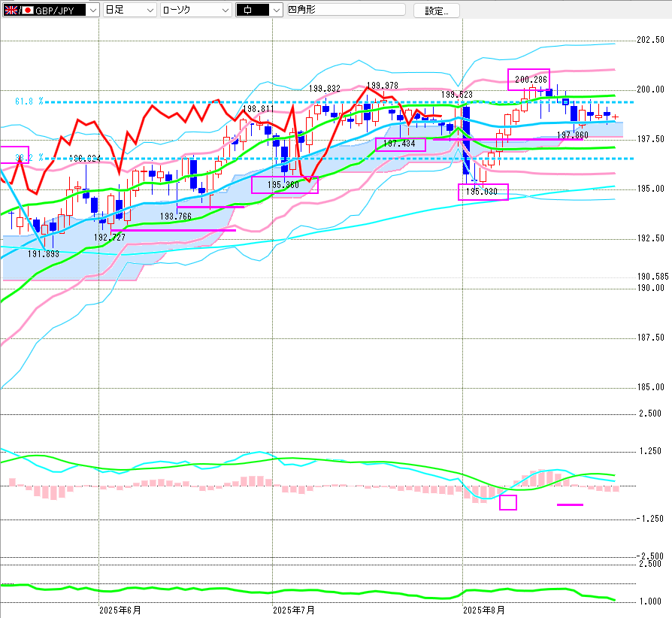Image resolution: width=672 pixels, height=618 pixels.
Task: Click the 190.585 price axis label
Action: (652, 277)
